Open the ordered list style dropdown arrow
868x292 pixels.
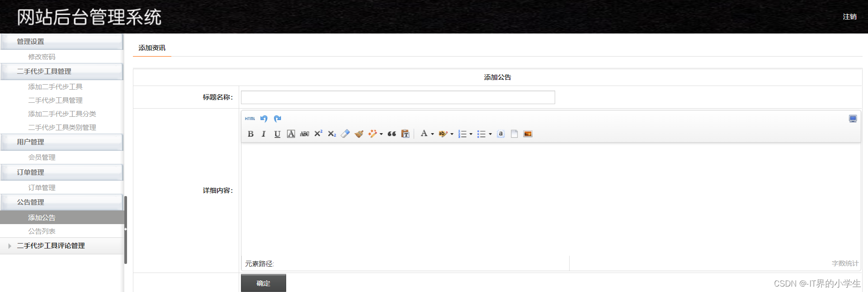click(471, 134)
